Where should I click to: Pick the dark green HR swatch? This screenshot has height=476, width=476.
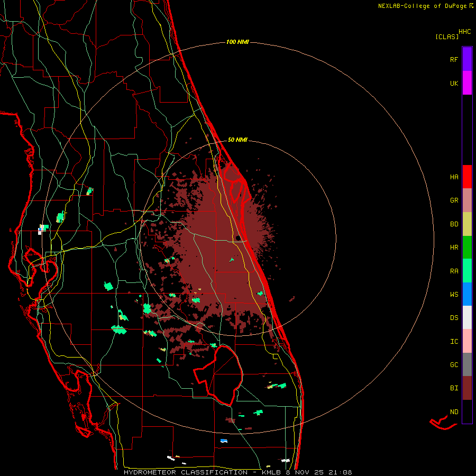pyautogui.click(x=467, y=248)
